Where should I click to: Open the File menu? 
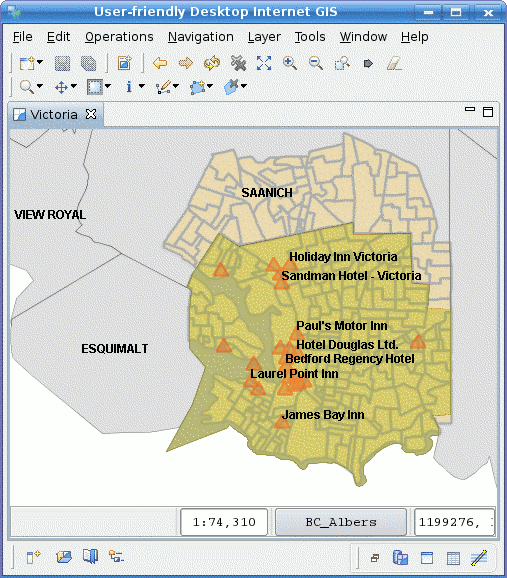22,37
